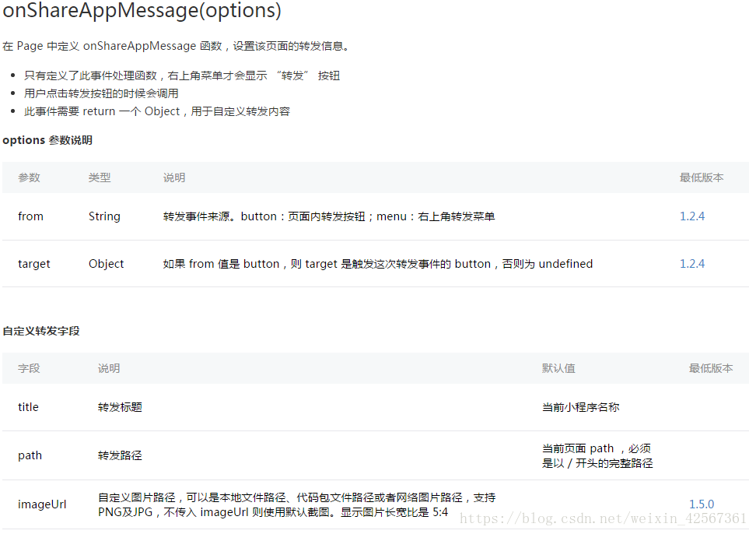
Task: Click the 1.2.4 version link in from row
Action: (692, 216)
